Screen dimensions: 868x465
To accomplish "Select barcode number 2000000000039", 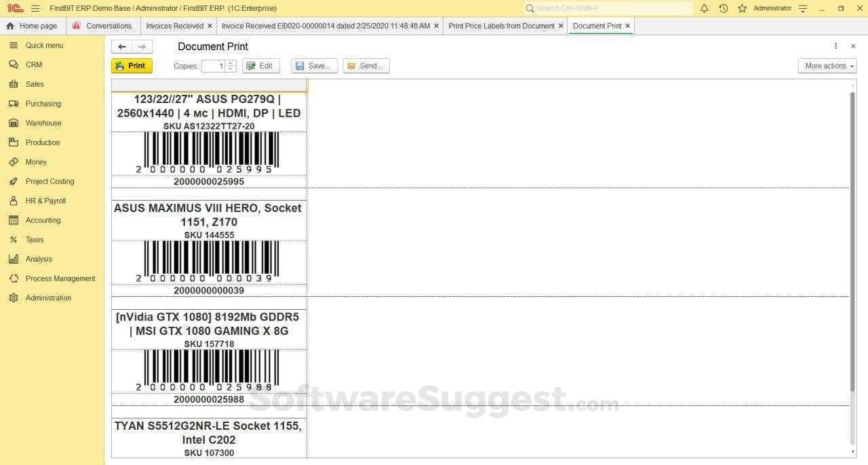I will (x=209, y=290).
